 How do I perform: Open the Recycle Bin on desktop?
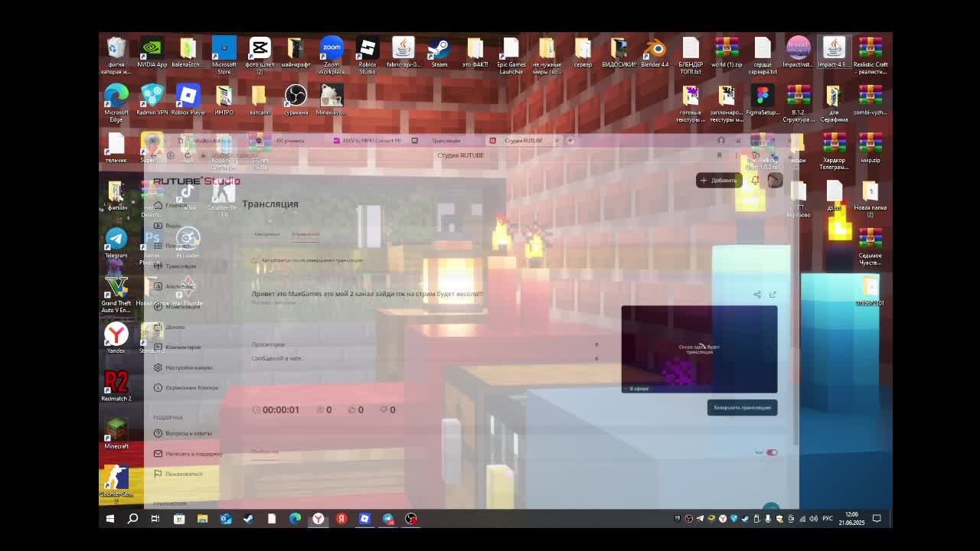pyautogui.click(x=116, y=54)
